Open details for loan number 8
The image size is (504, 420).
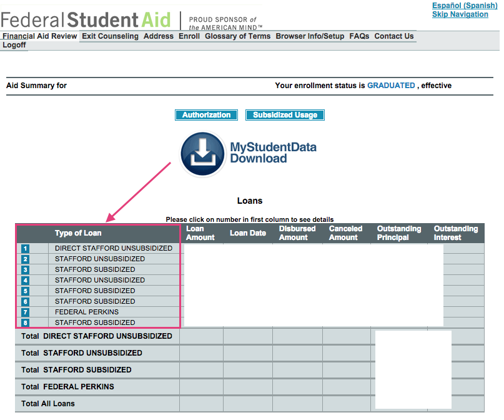click(x=24, y=322)
